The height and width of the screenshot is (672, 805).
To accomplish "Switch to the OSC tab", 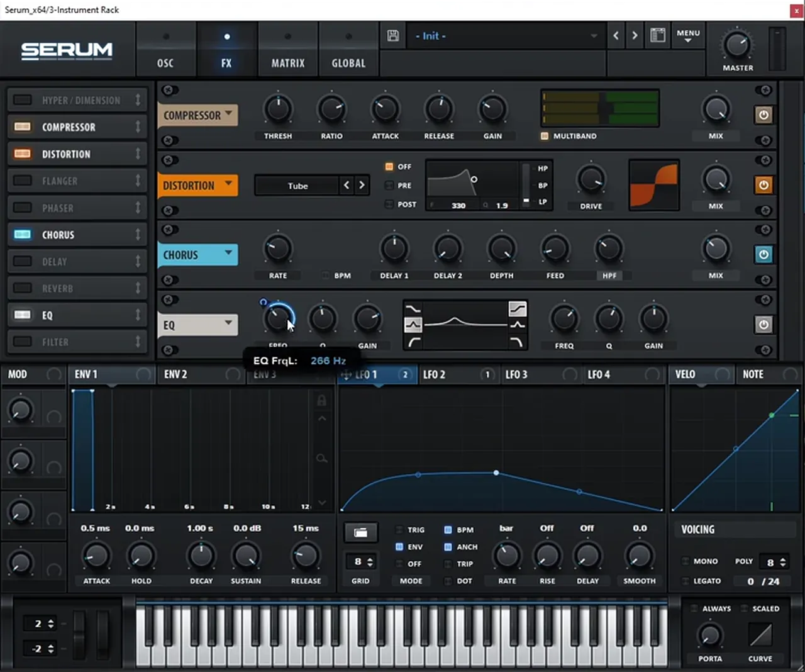I will click(165, 63).
